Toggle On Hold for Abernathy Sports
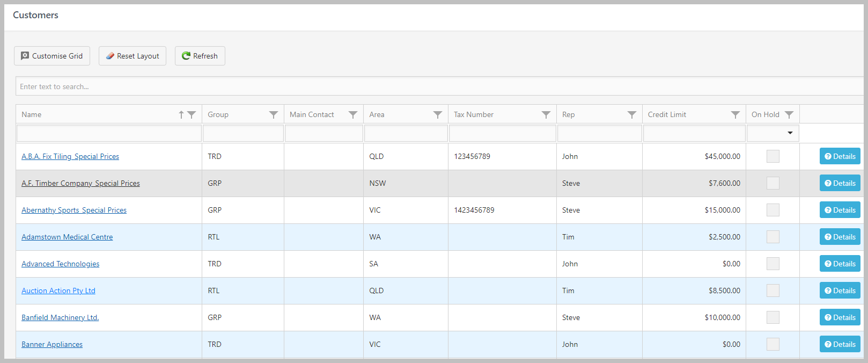The height and width of the screenshot is (363, 868). coord(773,210)
